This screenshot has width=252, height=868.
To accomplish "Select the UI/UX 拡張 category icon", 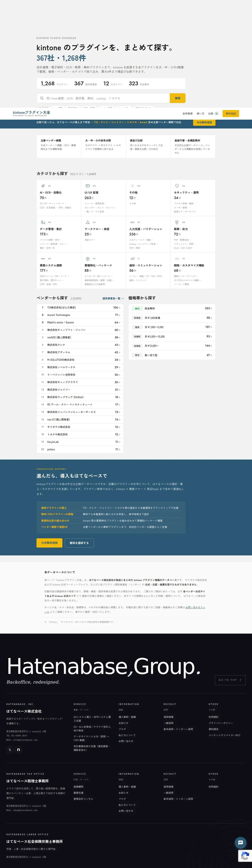I will [88, 186].
